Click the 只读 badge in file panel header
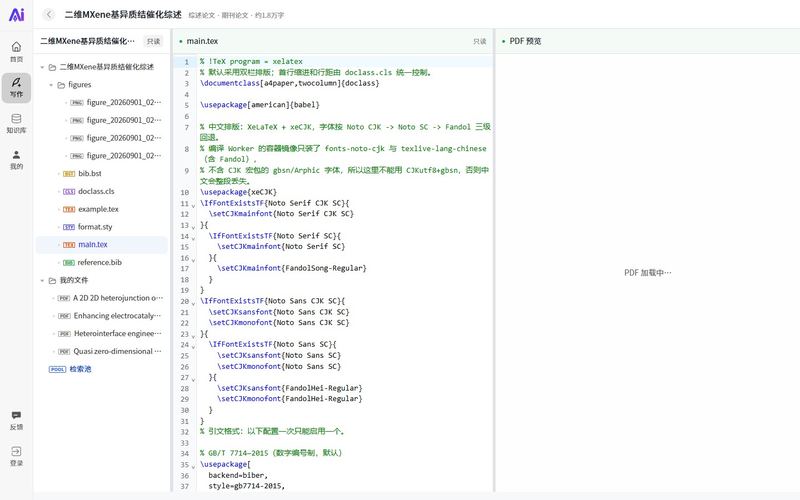The width and height of the screenshot is (800, 500). (153, 41)
